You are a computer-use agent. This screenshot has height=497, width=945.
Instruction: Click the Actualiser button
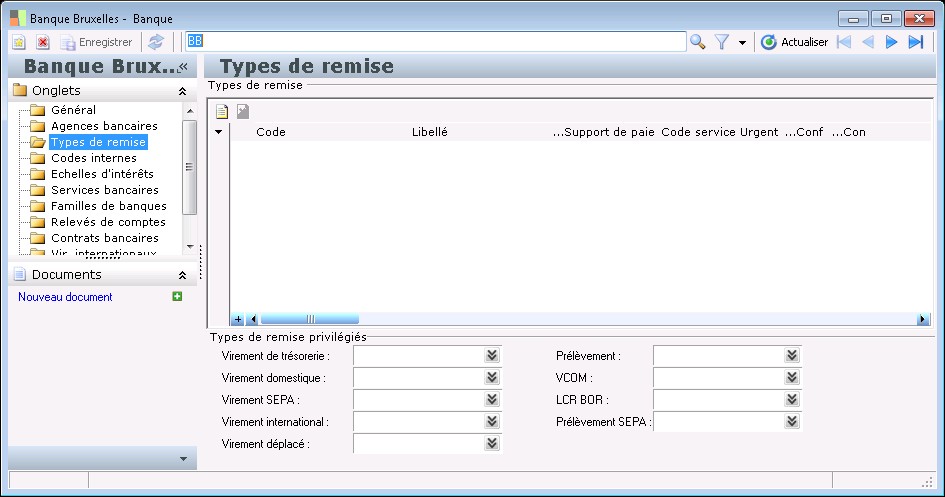pyautogui.click(x=794, y=42)
